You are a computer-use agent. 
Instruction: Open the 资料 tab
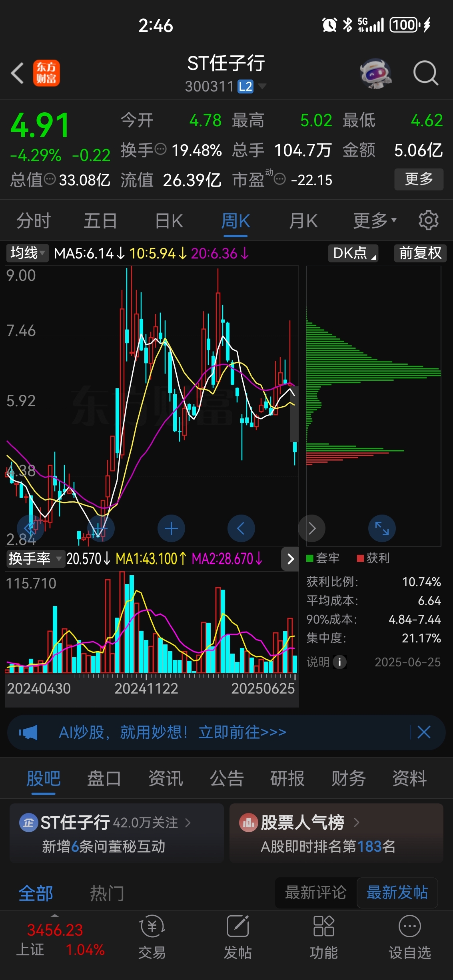point(409,778)
